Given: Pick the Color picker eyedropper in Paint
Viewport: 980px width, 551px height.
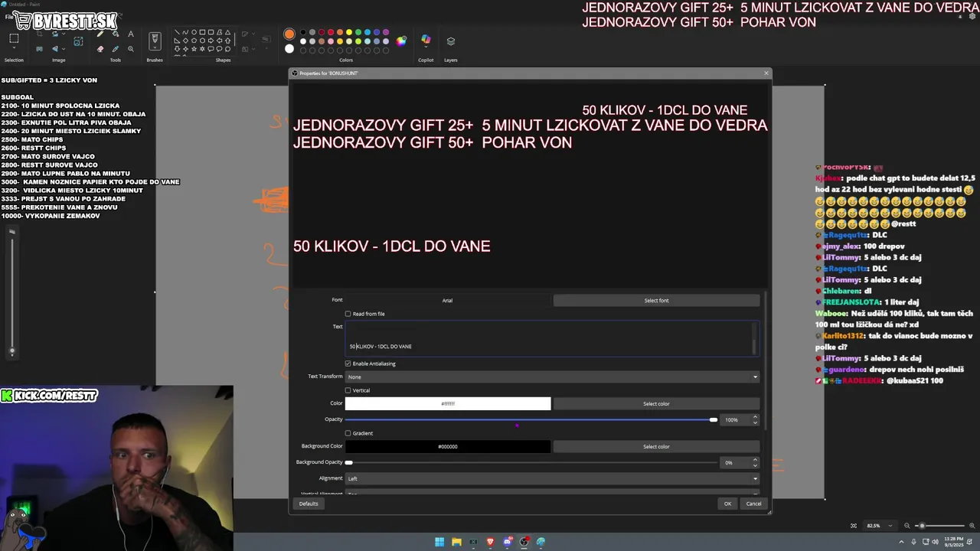Looking at the screenshot, I should [x=116, y=49].
